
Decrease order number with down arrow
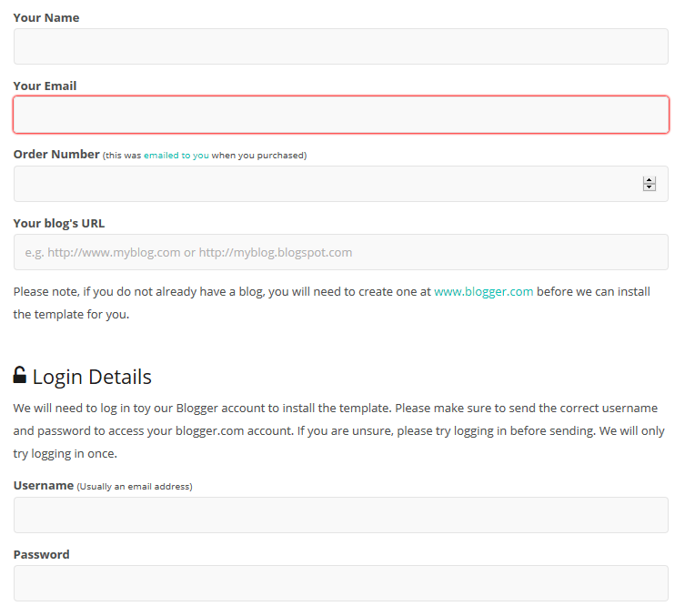point(650,187)
